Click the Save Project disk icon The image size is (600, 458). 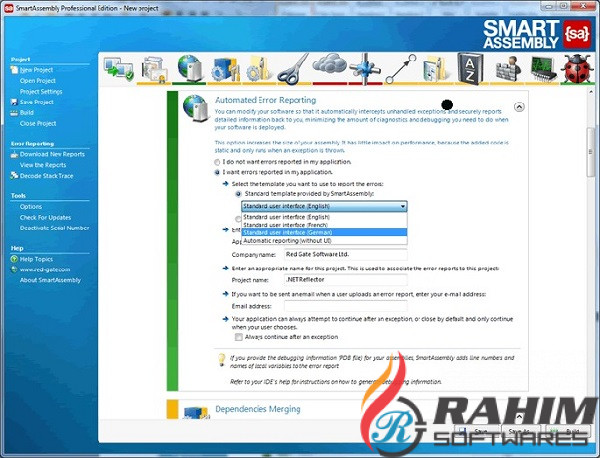point(14,102)
